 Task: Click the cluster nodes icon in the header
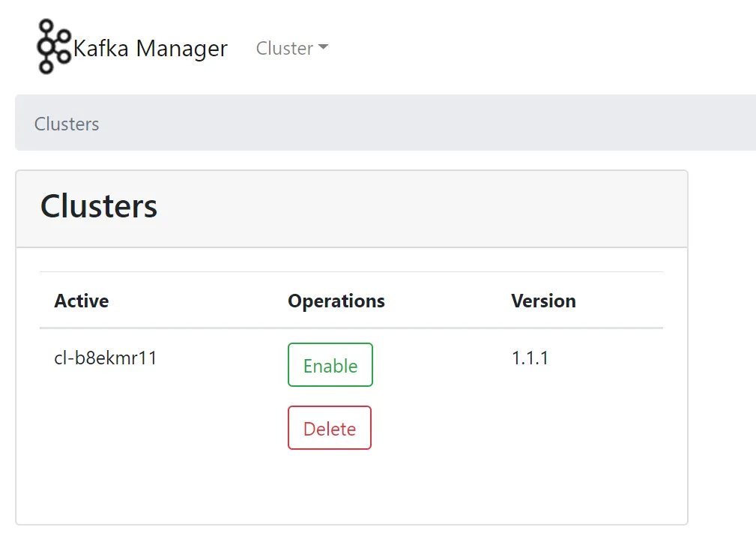51,46
